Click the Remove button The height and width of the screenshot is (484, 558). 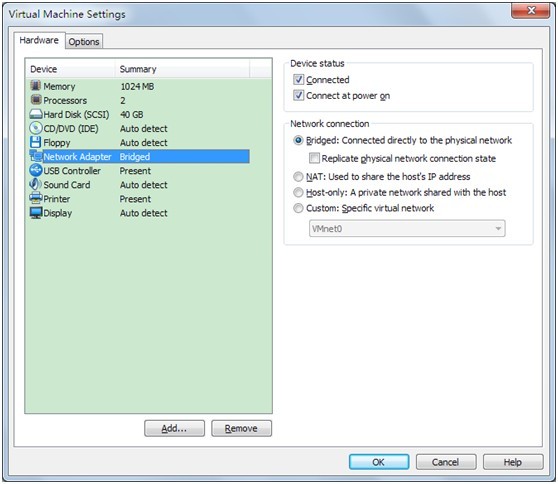[x=241, y=428]
